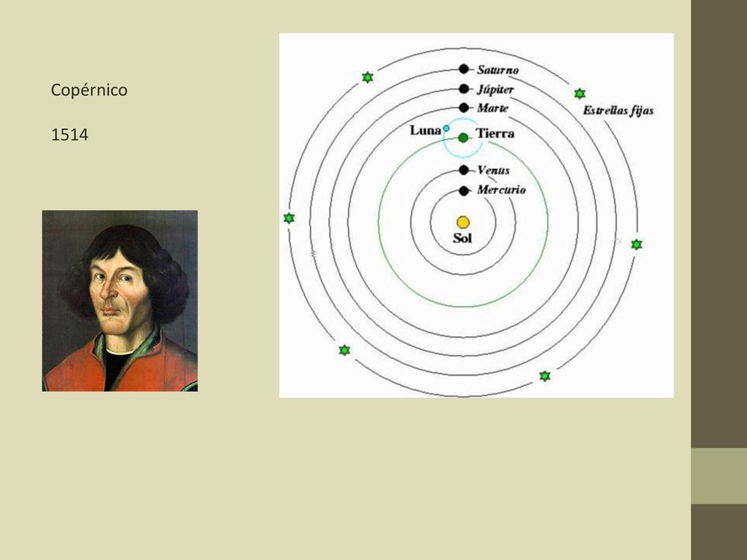Click the green star at upper left of diagram
747x560 pixels.
coord(368,77)
